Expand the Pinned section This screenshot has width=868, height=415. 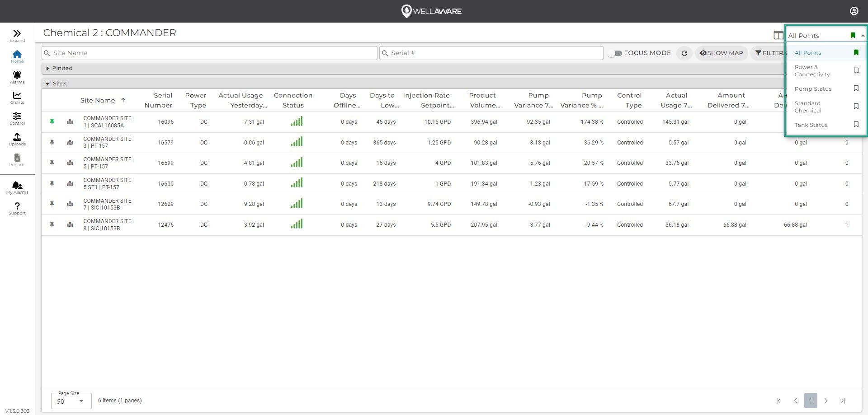(47, 68)
